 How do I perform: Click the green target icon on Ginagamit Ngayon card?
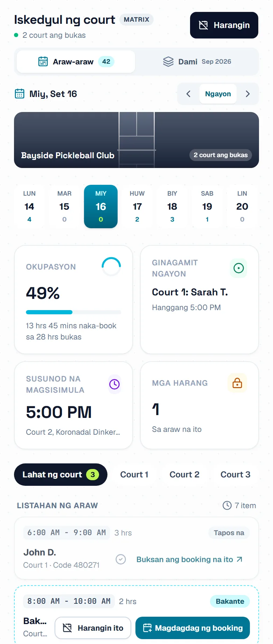pos(239,268)
